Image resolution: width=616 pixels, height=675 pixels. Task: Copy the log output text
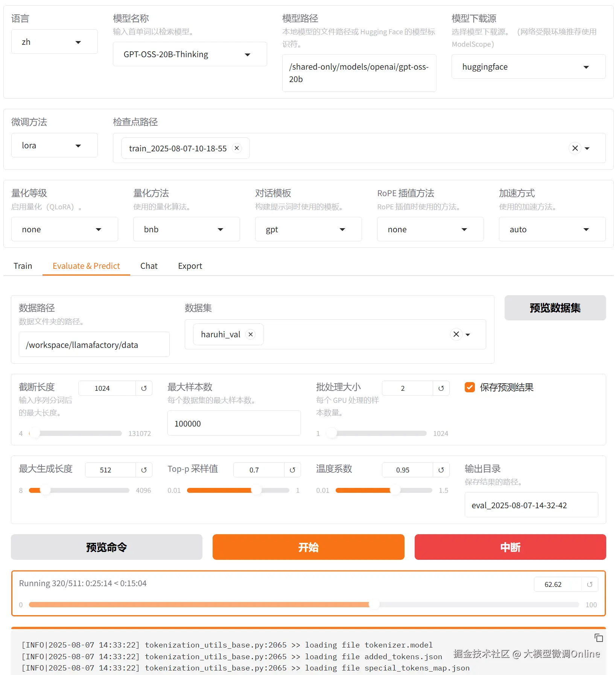[598, 638]
